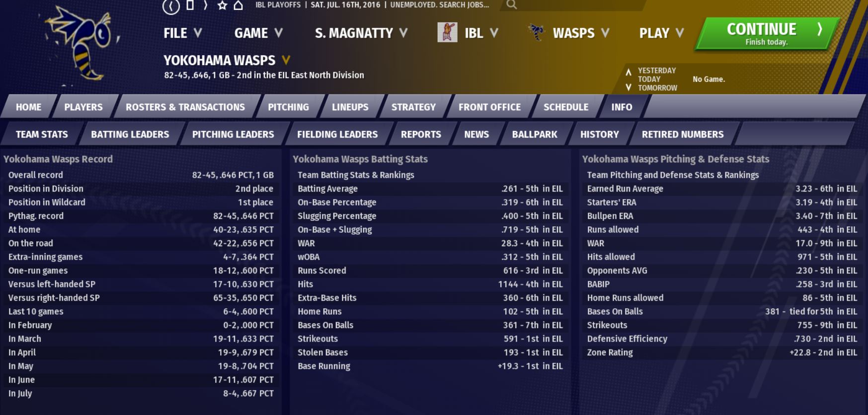Click the small Wasps logo in menu bar
This screenshot has height=415, width=868.
click(536, 33)
